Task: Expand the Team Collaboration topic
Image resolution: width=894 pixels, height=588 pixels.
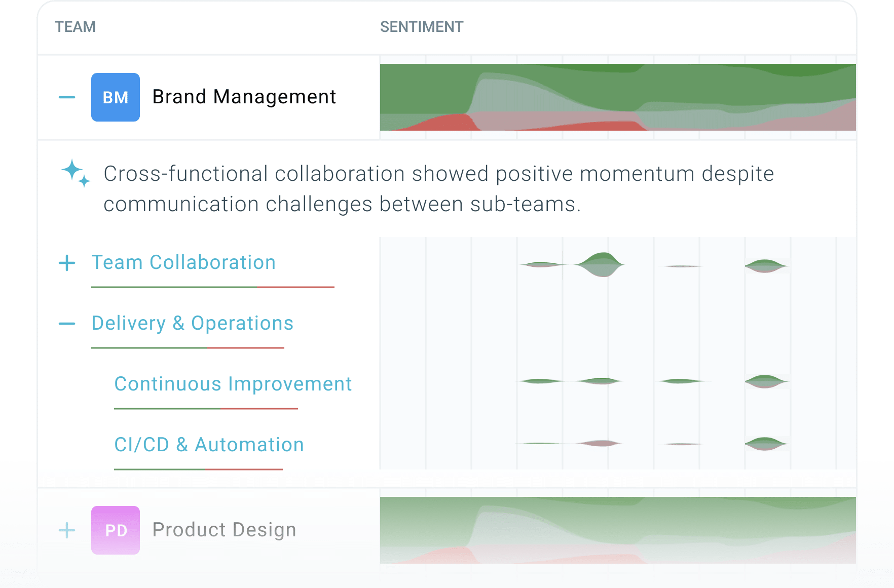Action: click(x=67, y=263)
